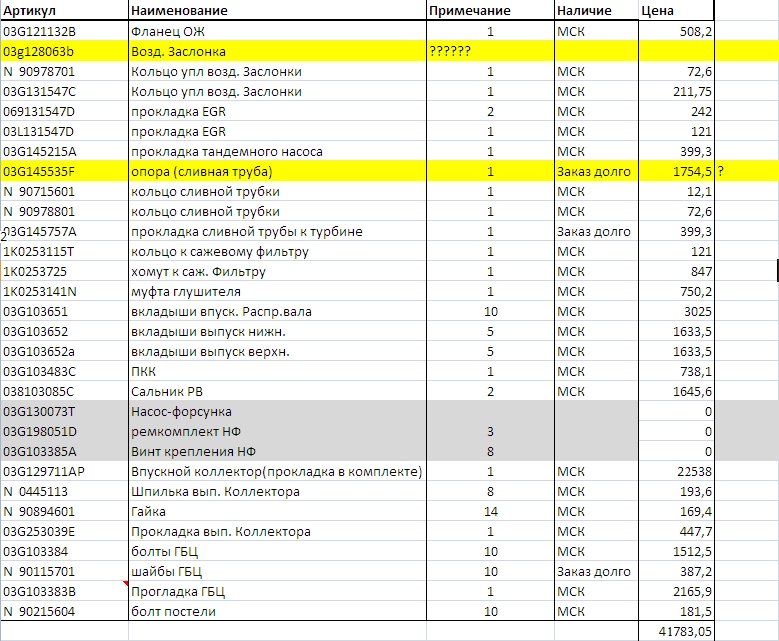Select the cell containing '??????'
Screen dimensions: 779x641
489,51
